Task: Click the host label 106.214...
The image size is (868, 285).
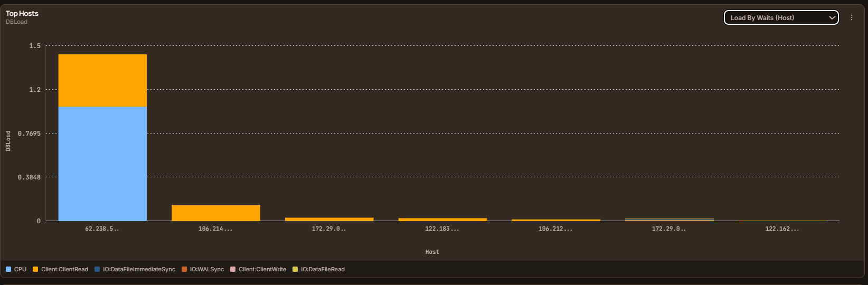Action: (x=215, y=229)
